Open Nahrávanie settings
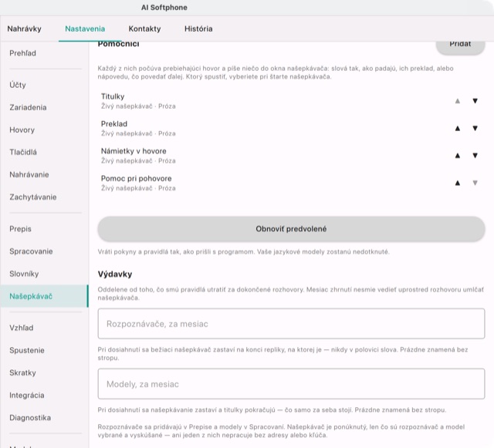Image resolution: width=494 pixels, height=448 pixels. (x=45, y=174)
